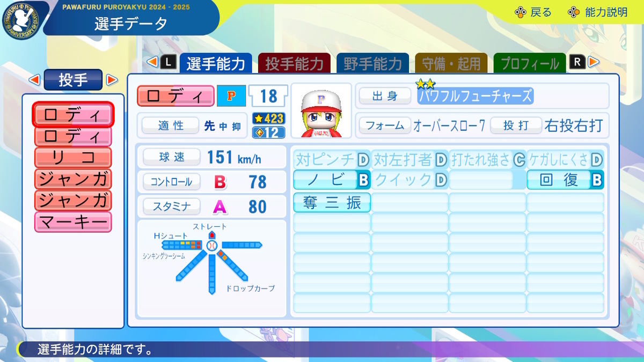644x362 pixels.
Task: Select ケガしにくさ D ability cell
Action: click(x=566, y=159)
